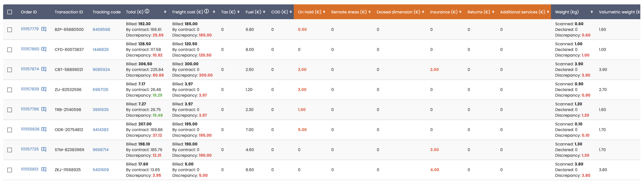The height and width of the screenshot is (184, 644).
Task: Open order link 1111157725
Action: 30,149
